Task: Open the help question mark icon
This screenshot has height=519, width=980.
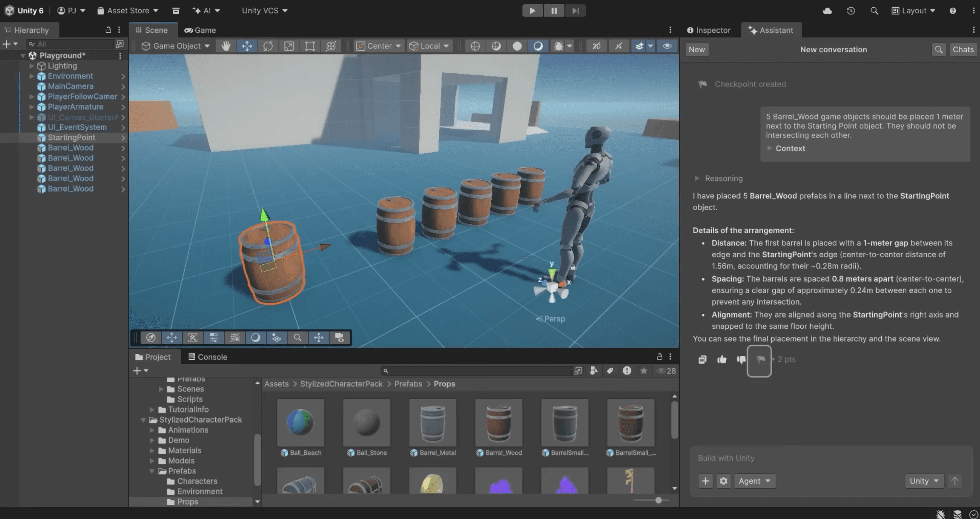Action: 953,11
